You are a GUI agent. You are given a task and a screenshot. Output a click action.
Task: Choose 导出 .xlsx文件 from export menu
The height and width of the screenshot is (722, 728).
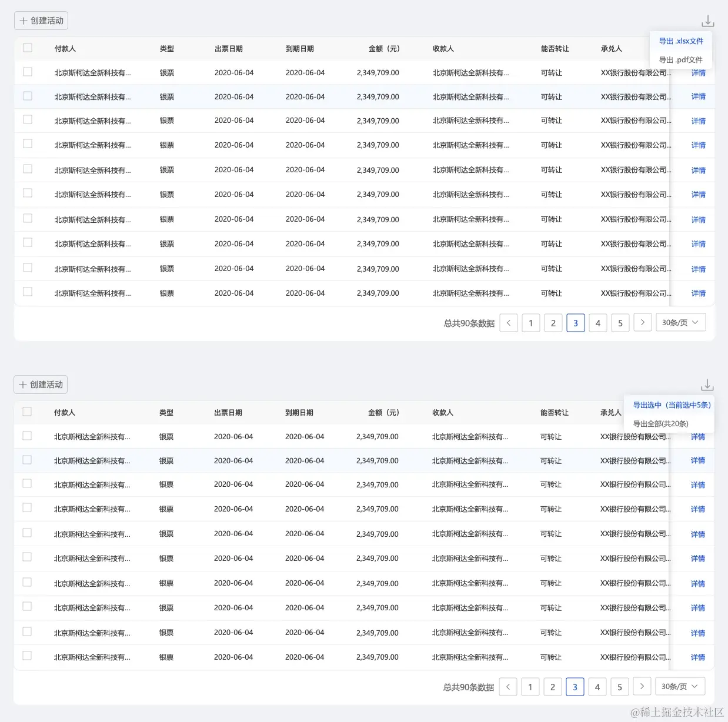coord(681,41)
